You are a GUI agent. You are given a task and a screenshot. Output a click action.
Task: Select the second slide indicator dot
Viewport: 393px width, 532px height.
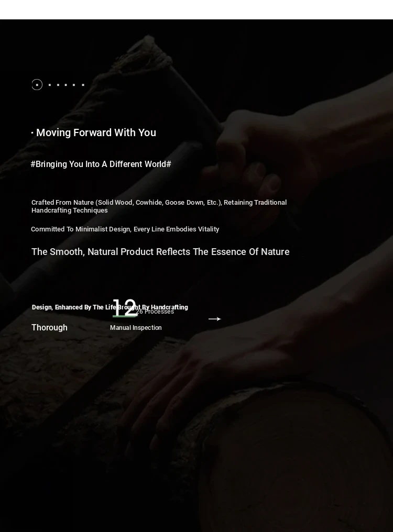[50, 85]
